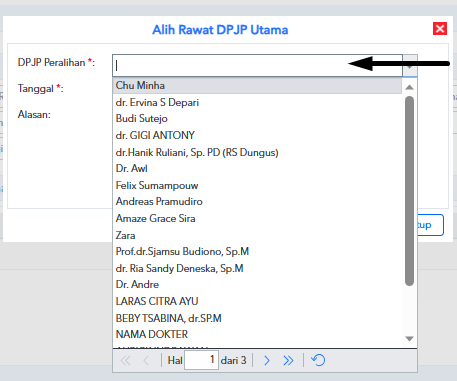Screen dimensions: 457x381
Task: Close the Alih Rawat DPJP Utama dialog
Action: coord(440,29)
